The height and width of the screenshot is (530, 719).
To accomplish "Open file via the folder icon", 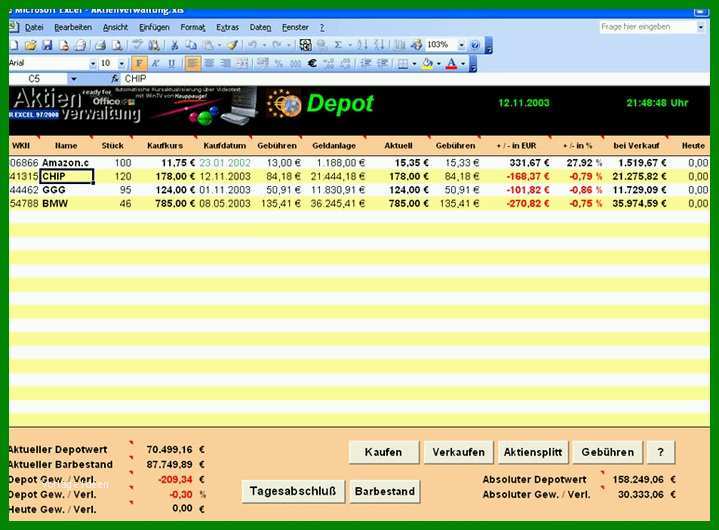I will [x=31, y=45].
